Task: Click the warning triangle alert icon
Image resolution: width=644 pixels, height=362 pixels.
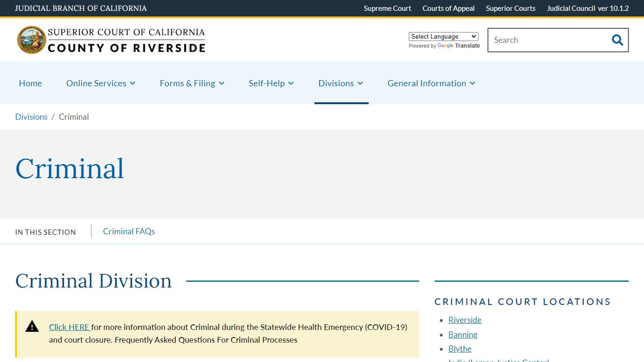Action: (32, 326)
